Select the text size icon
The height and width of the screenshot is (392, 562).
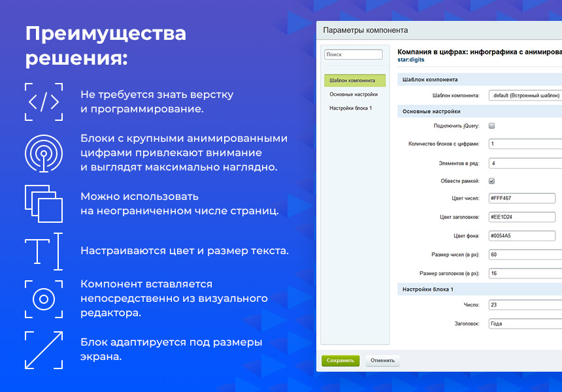click(44, 250)
